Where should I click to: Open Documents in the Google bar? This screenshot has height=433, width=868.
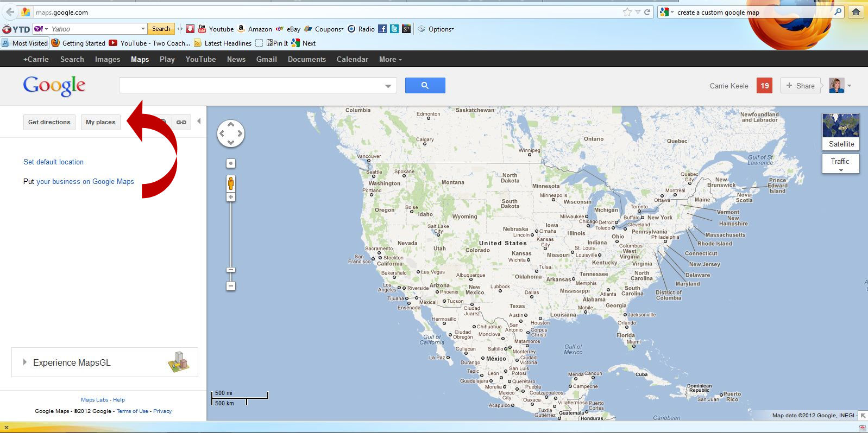coord(307,59)
